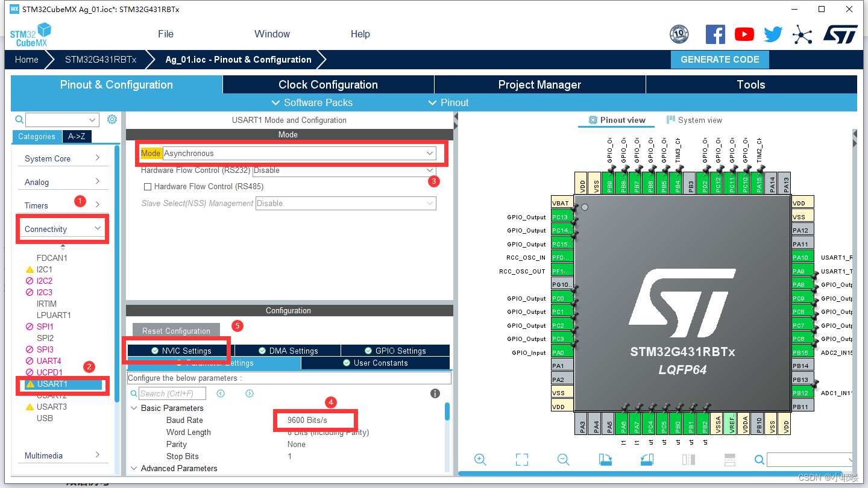Switch to System view
868x488 pixels.
[694, 120]
